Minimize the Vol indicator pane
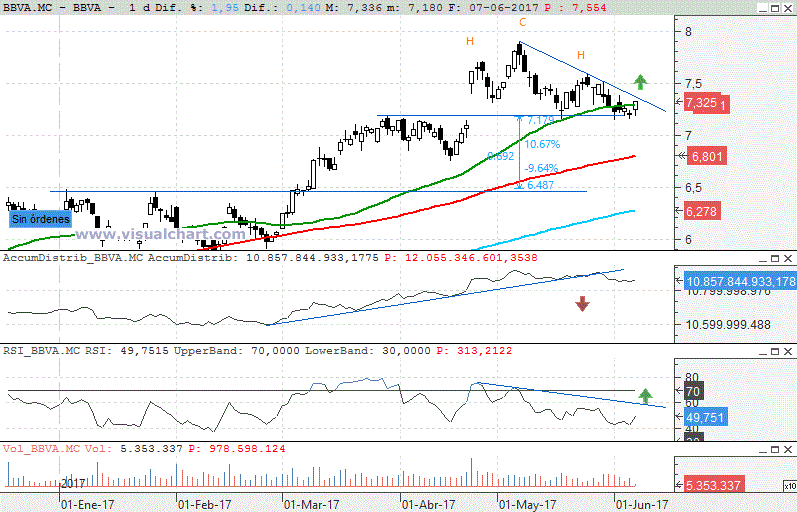Screen dimensions: 797x512 pos(761,449)
